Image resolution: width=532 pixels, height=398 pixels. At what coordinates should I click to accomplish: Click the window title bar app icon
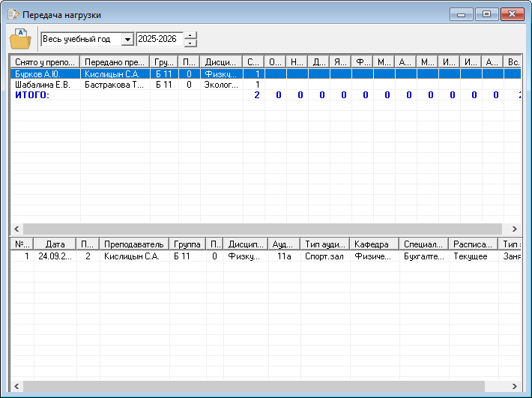pyautogui.click(x=13, y=14)
